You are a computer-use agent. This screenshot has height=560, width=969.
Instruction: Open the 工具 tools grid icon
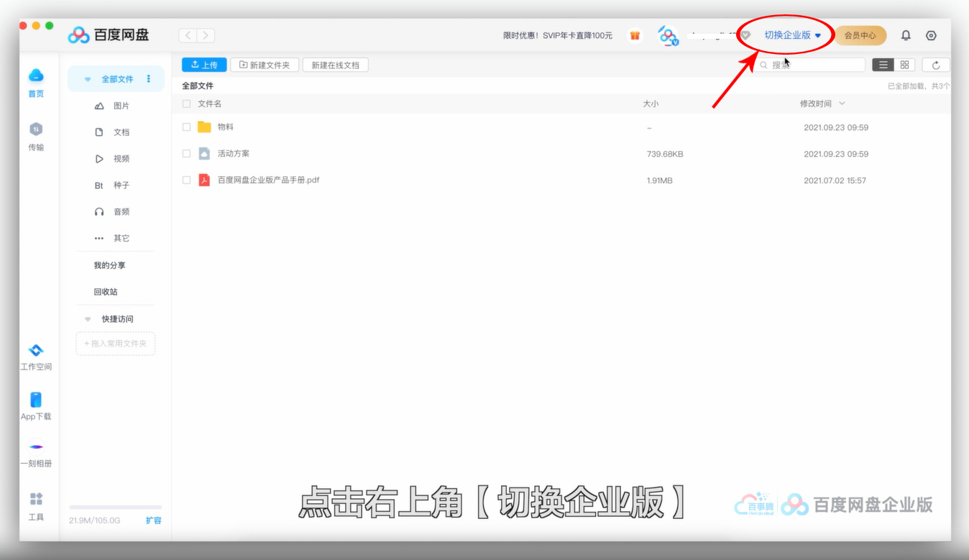(36, 499)
